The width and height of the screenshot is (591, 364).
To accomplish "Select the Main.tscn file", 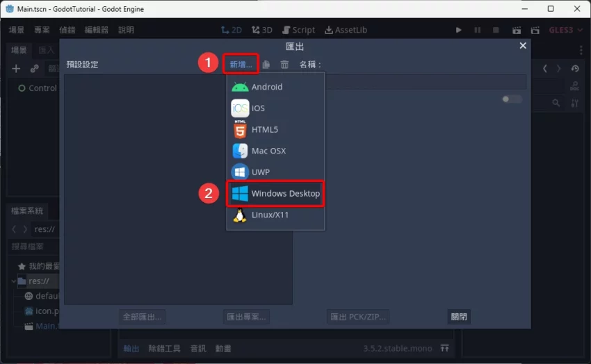I will click(42, 326).
